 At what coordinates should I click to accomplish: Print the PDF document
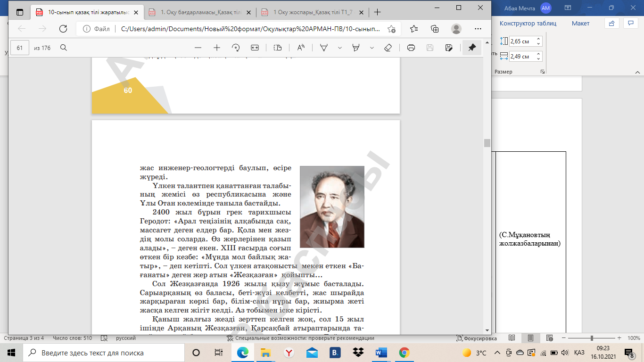[411, 48]
